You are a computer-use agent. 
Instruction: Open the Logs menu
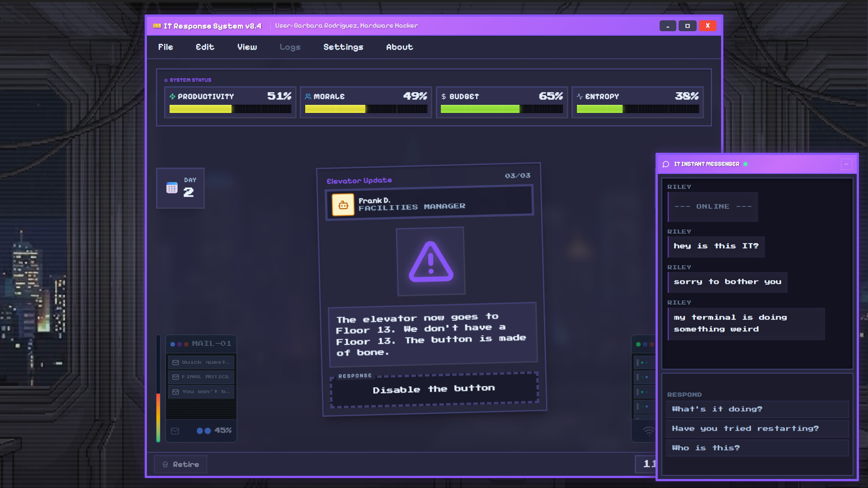[290, 47]
